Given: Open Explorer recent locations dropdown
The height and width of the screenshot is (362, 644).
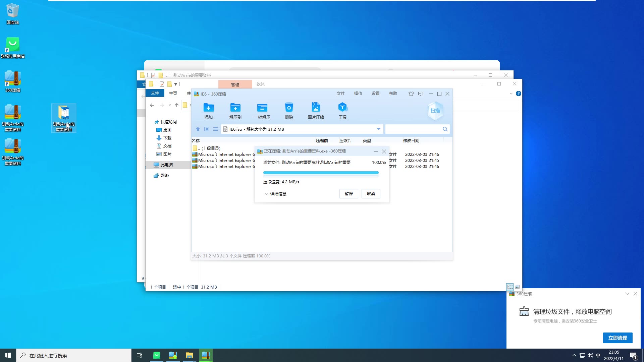Looking at the screenshot, I should click(x=170, y=105).
